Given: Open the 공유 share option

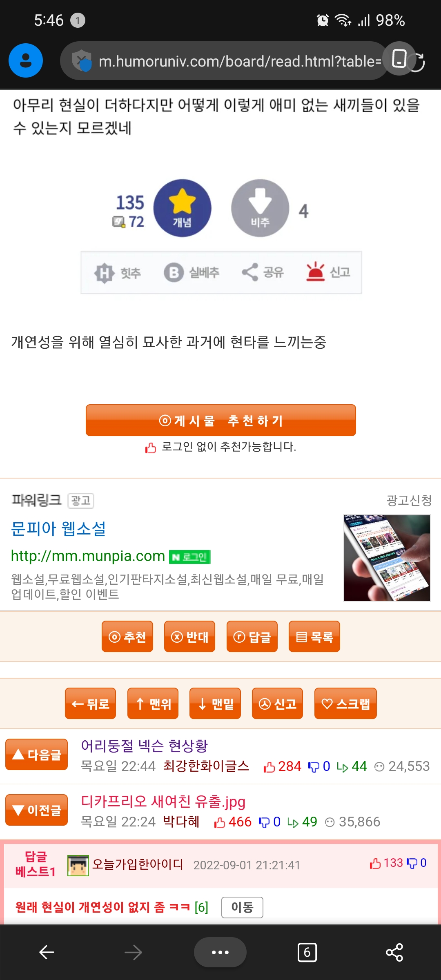Looking at the screenshot, I should (263, 272).
